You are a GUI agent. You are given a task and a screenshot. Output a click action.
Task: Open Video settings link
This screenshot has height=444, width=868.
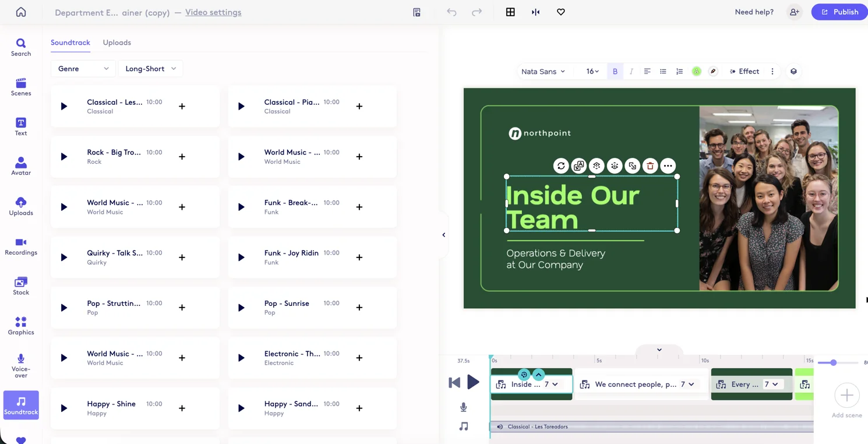click(213, 12)
